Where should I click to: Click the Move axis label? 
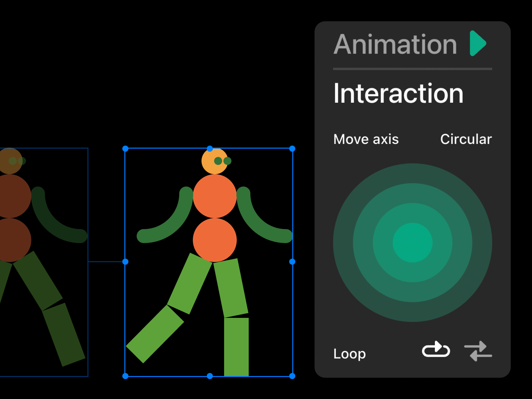pos(366,139)
